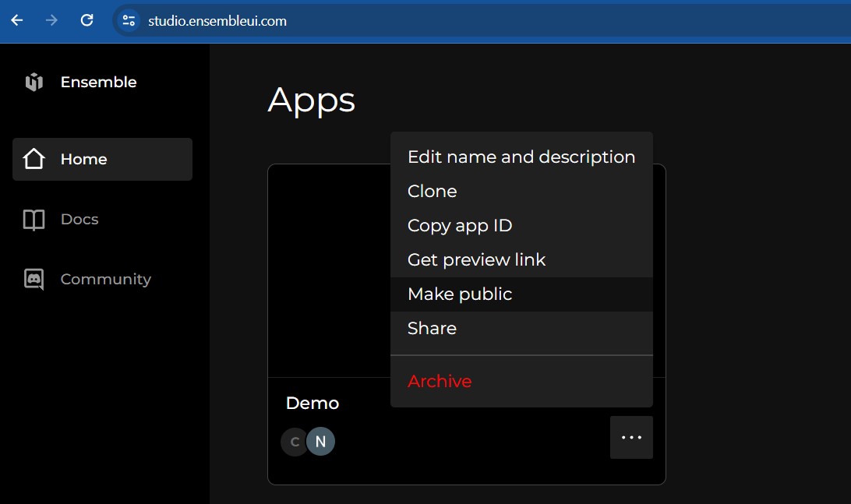Open site permissions icon in address bar
Viewport: 851px width, 504px height.
tap(128, 21)
